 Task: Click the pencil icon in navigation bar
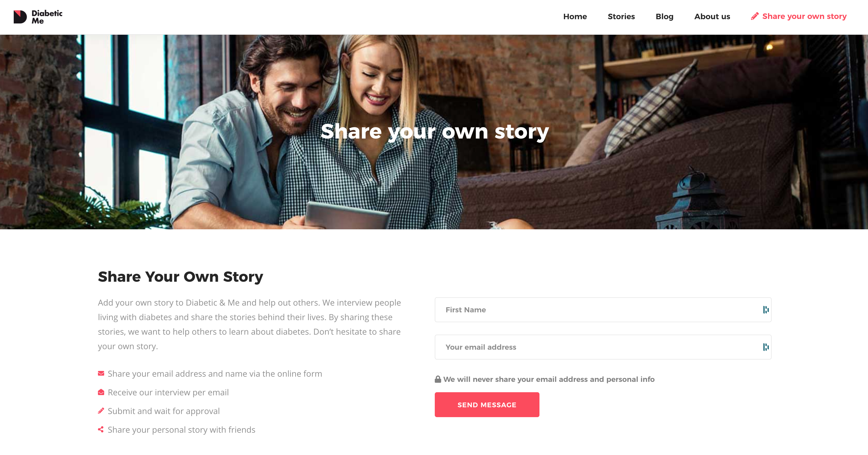click(x=755, y=16)
